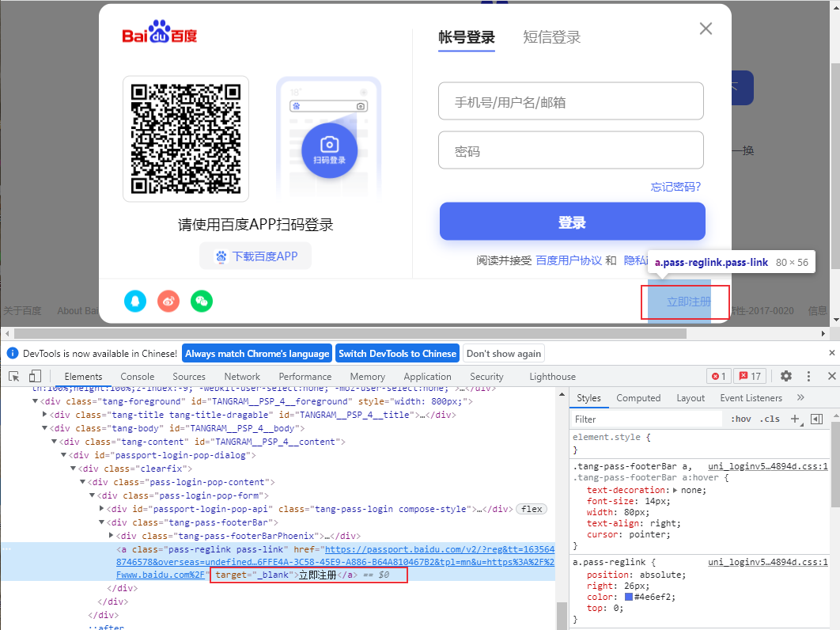Screen dimensions: 840x630
Task: Switch to 短信登录 login tab
Action: pos(551,37)
